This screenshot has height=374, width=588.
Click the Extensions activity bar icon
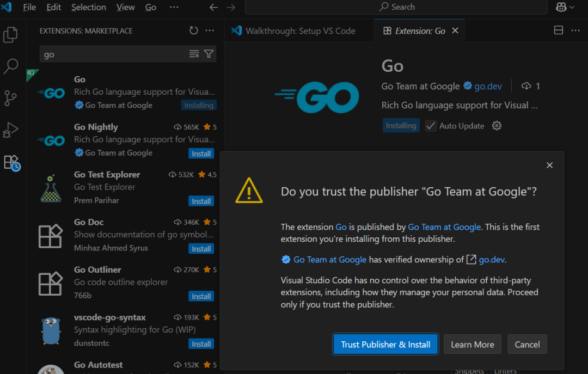pos(11,162)
